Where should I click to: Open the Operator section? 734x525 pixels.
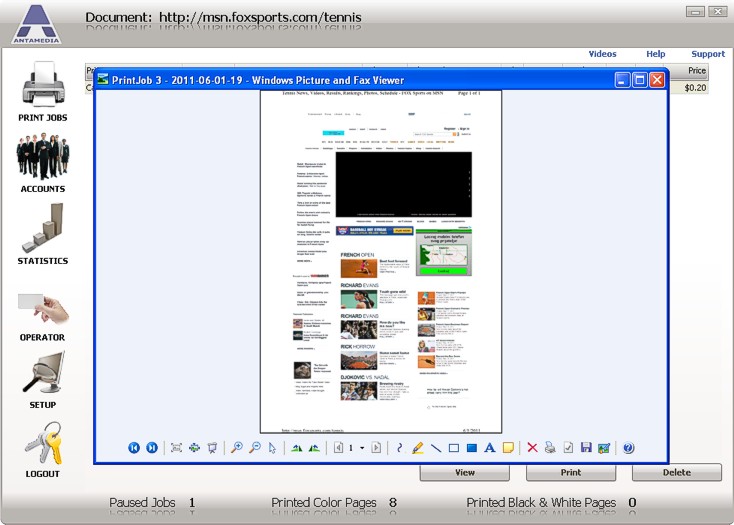coord(43,317)
